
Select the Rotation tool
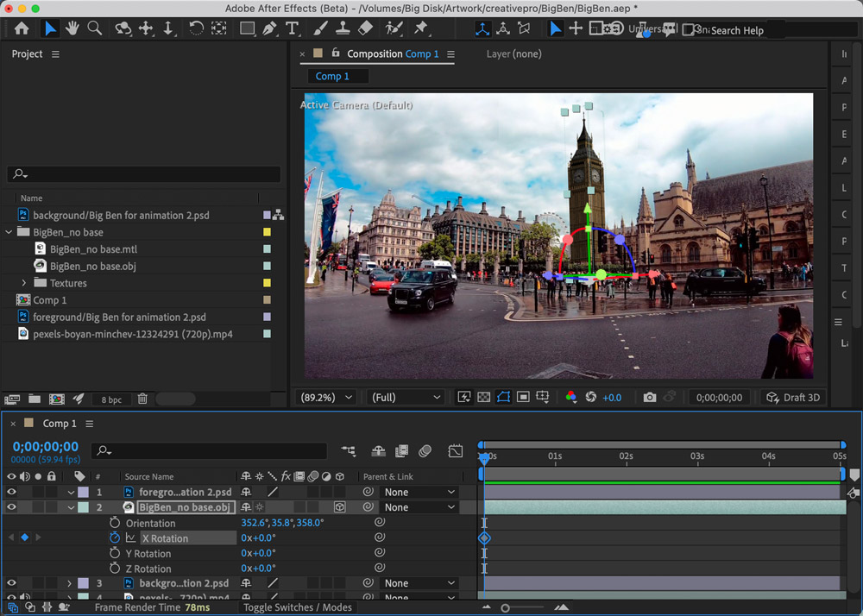click(196, 28)
